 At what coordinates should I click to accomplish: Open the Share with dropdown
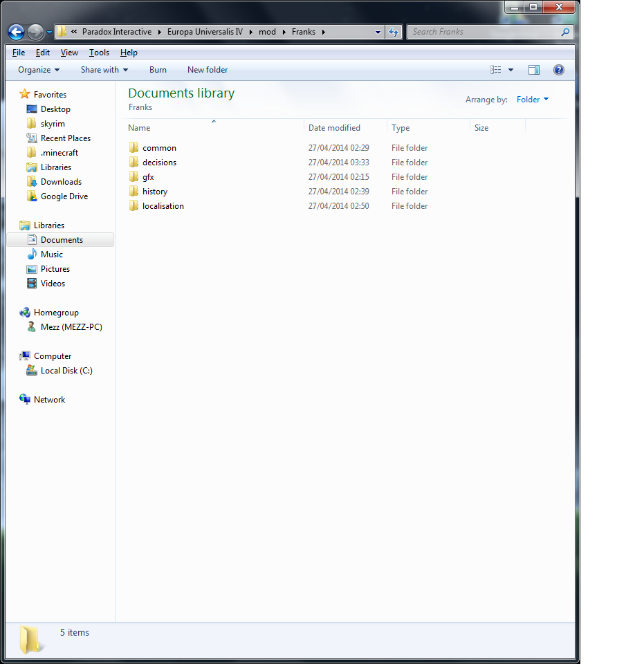coord(104,70)
